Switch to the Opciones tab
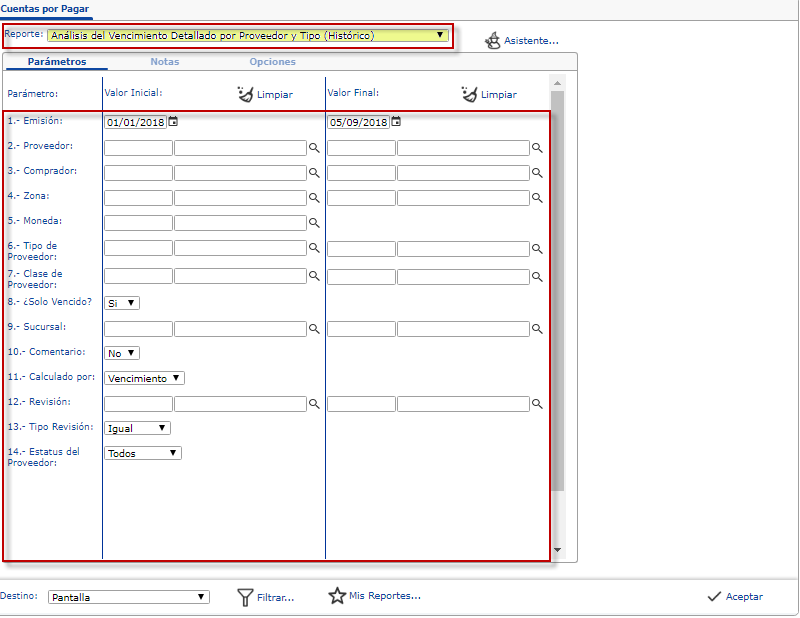The image size is (800, 618). coord(272,62)
